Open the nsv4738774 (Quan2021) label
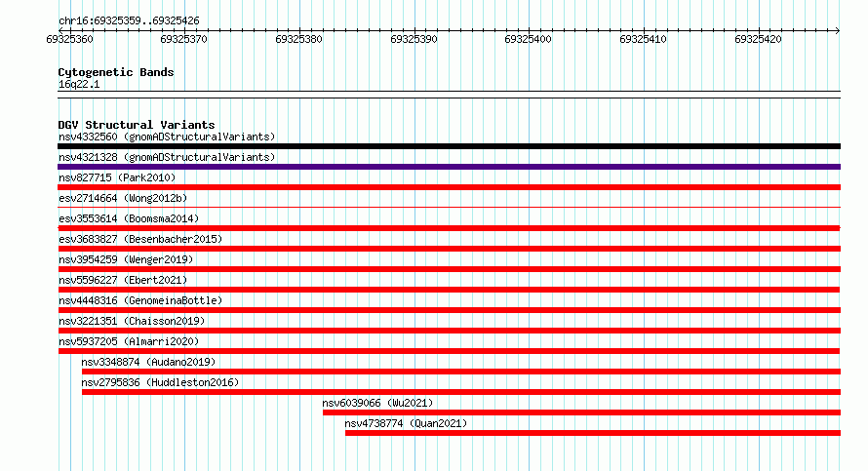 [406, 423]
